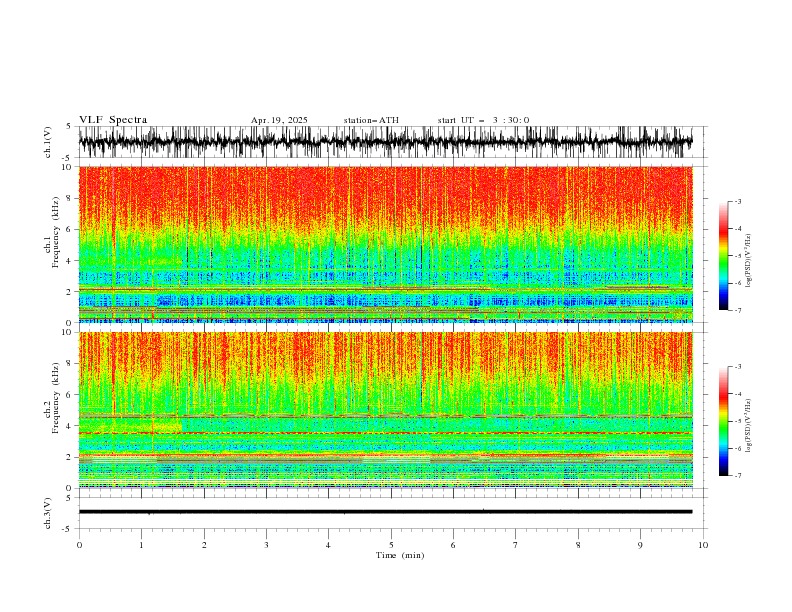This screenshot has width=792, height=612.
Task: Click the "start UT = 3:30:0" label
Action: [483, 120]
